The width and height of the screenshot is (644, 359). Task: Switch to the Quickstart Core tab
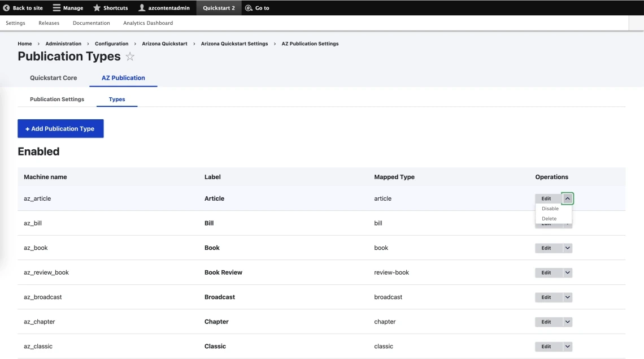[53, 78]
